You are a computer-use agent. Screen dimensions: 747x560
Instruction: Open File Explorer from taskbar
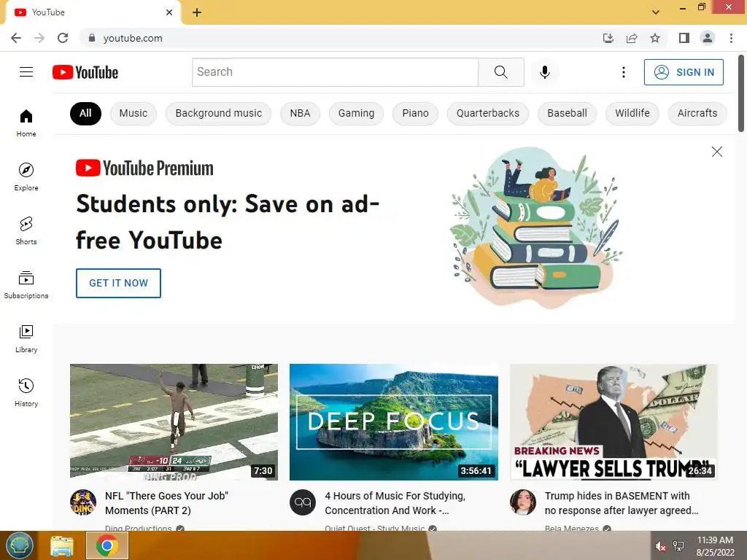click(62, 546)
